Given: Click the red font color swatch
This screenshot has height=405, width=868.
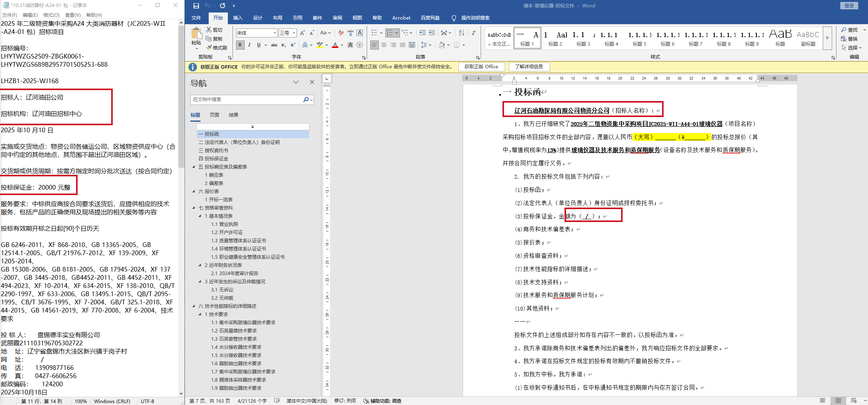Looking at the screenshot, I should (335, 46).
